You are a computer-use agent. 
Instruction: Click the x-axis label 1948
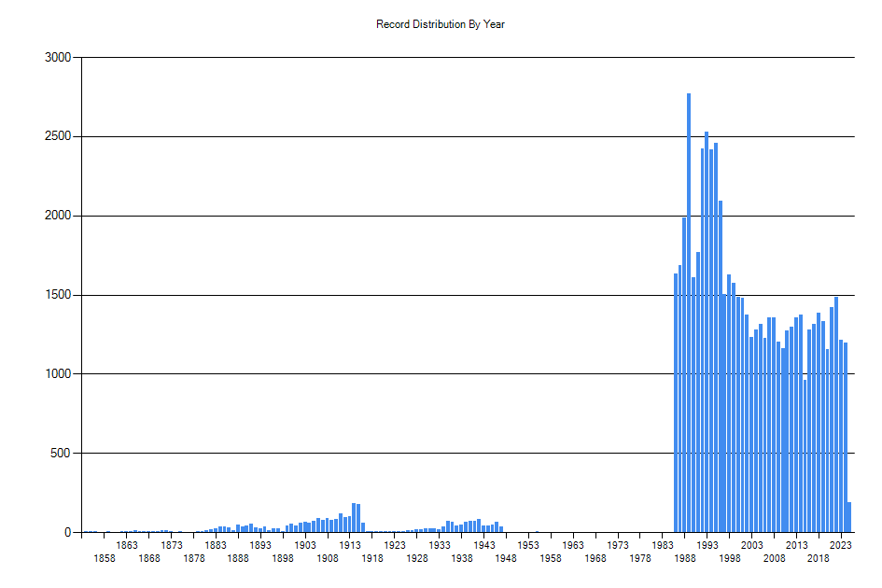pos(506,558)
